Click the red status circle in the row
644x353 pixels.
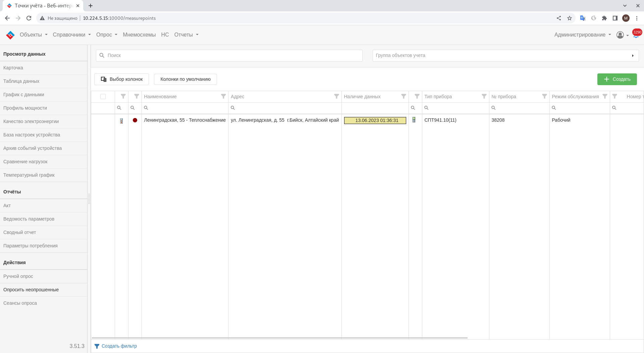point(135,120)
